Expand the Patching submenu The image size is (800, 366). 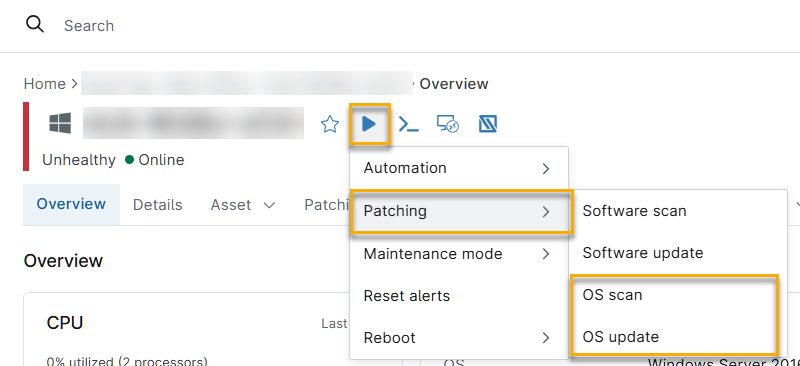click(459, 211)
